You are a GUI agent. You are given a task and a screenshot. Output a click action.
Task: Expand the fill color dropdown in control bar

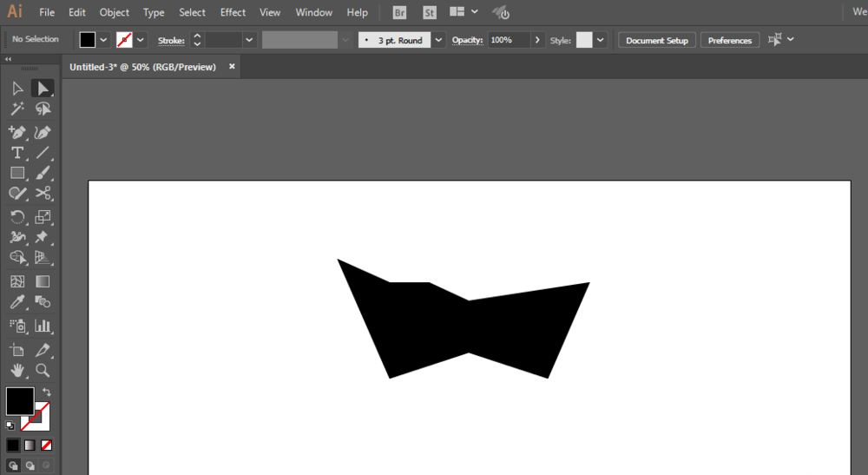104,40
